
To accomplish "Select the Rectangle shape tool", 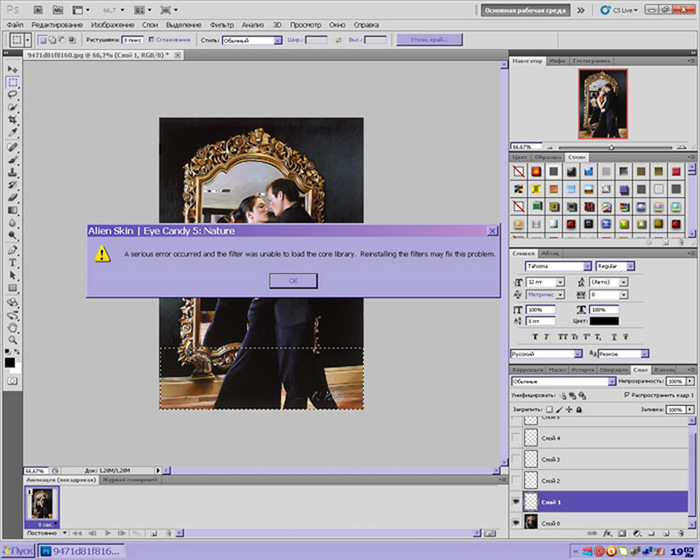I will tap(12, 288).
